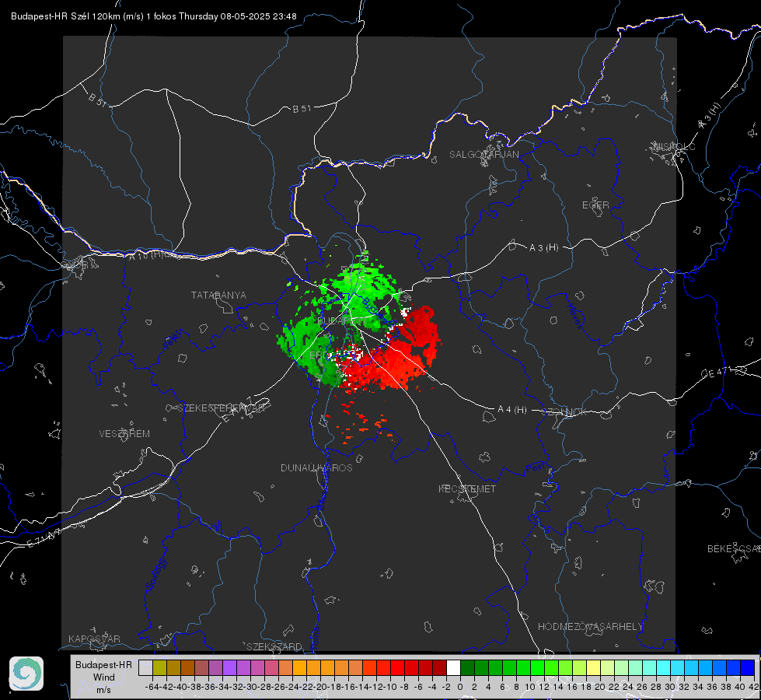
Task: Click the EGER city label
Action: tap(595, 205)
